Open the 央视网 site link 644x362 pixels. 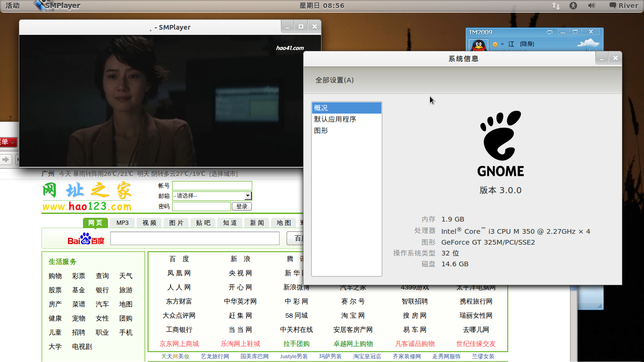(240, 273)
